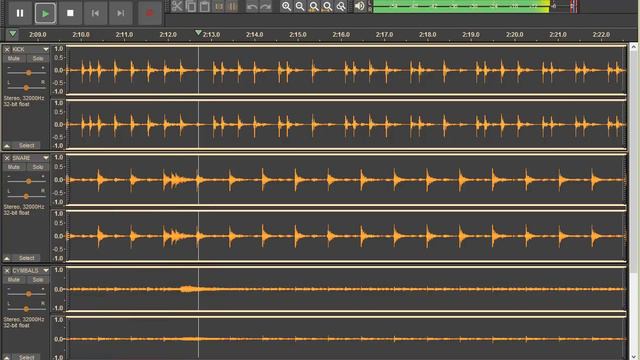640x360 pixels.
Task: Click the playback speaker meter icon
Action: point(360,6)
